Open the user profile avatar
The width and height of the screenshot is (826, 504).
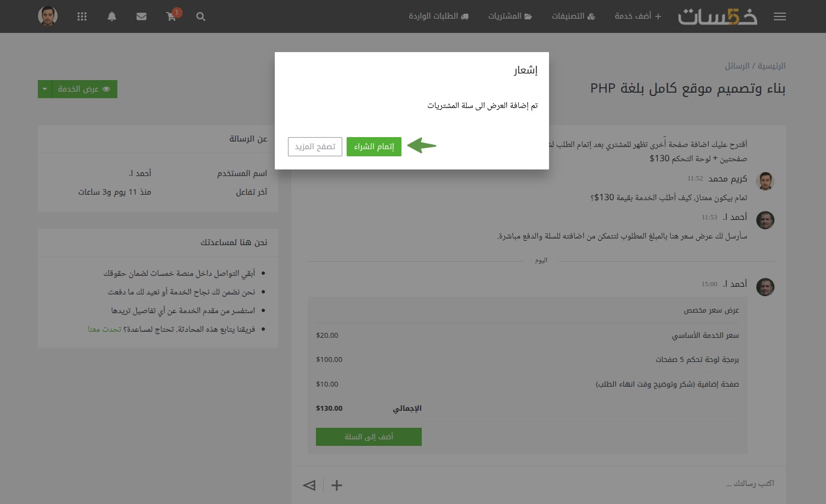pos(48,16)
